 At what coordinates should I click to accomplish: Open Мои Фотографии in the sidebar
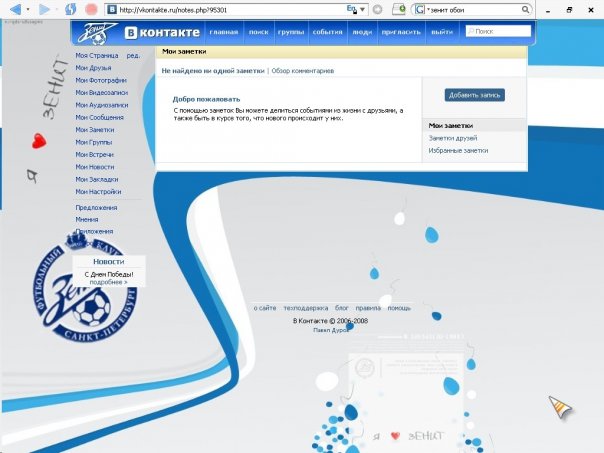pos(101,80)
